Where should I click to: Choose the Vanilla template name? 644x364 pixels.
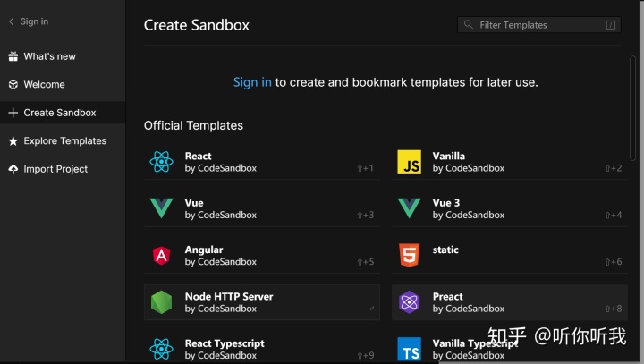[x=448, y=157]
